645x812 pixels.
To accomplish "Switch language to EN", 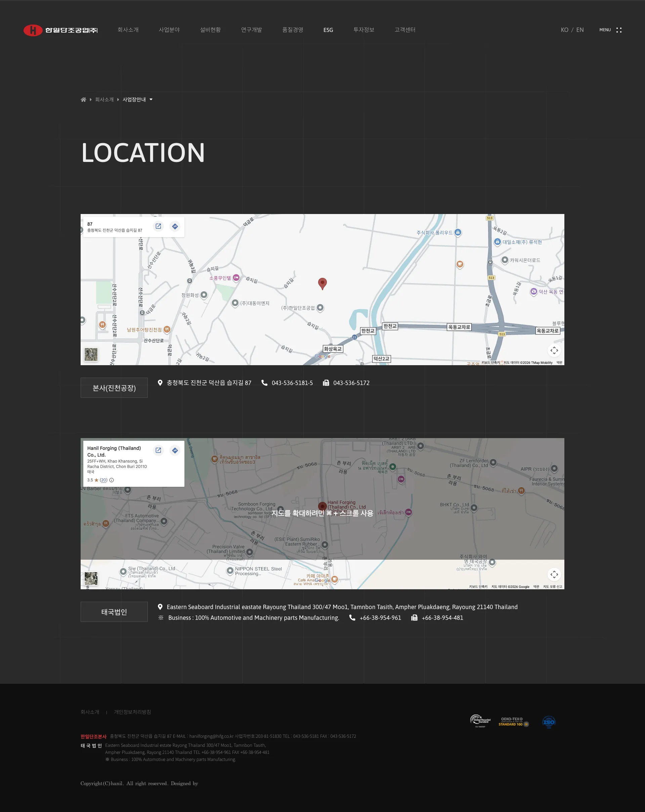I will 580,30.
